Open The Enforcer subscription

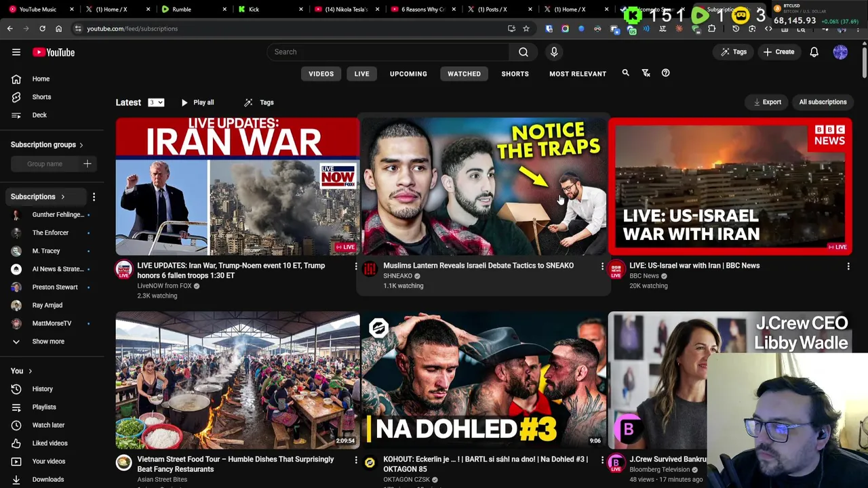[x=50, y=233]
